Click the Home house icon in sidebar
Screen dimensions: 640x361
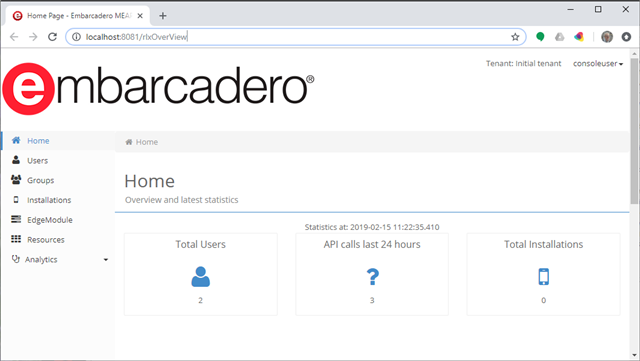click(x=16, y=140)
